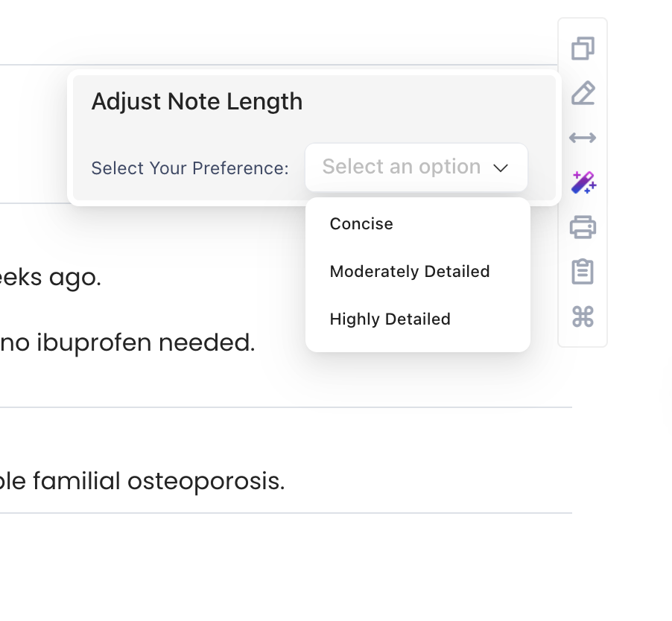Click the 'Select Your Preference:' label
The height and width of the screenshot is (621, 672).
189,168
